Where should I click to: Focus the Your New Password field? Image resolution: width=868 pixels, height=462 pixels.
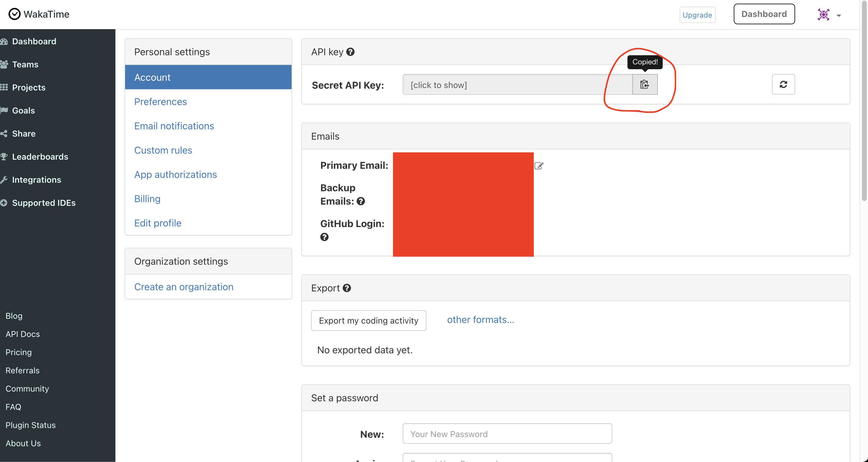click(x=507, y=434)
